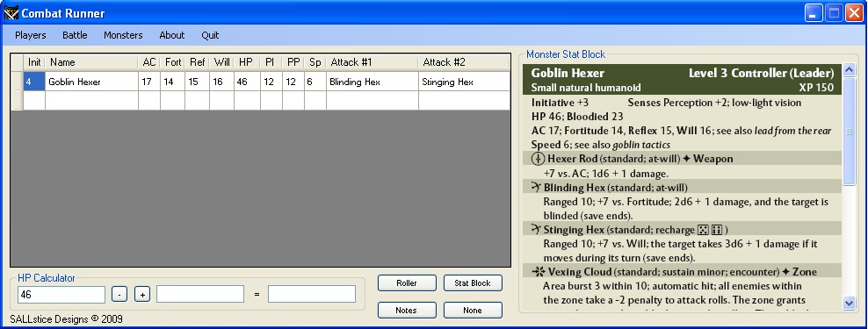Screen dimensions: 868x329
Task: Select the Will cell showing 16
Action: pos(221,82)
